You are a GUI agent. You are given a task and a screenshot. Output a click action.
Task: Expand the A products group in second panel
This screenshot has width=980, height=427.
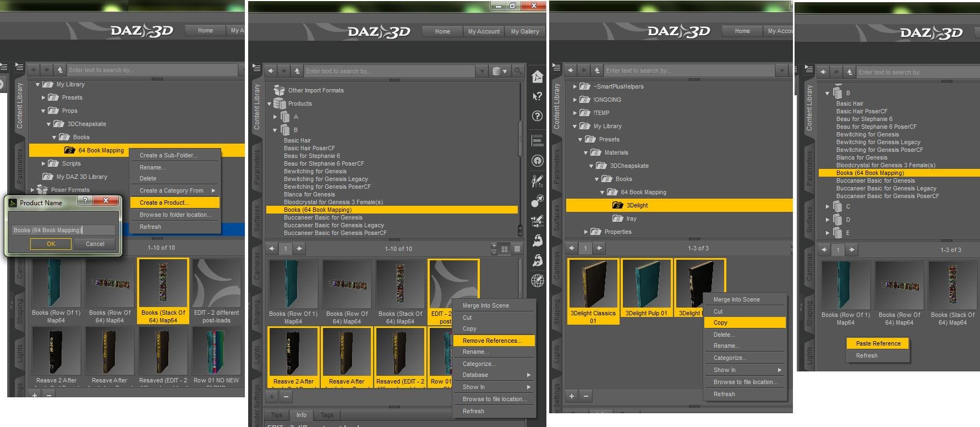[276, 117]
